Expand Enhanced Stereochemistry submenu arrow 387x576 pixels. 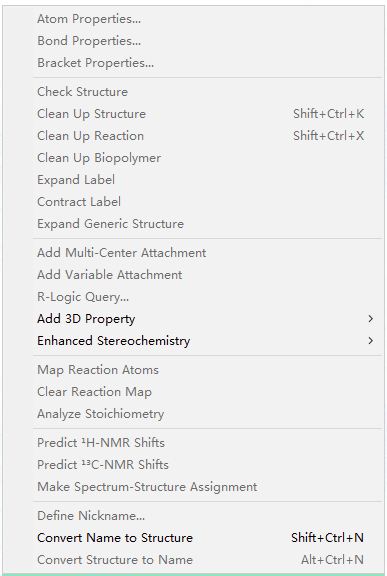[x=370, y=341]
